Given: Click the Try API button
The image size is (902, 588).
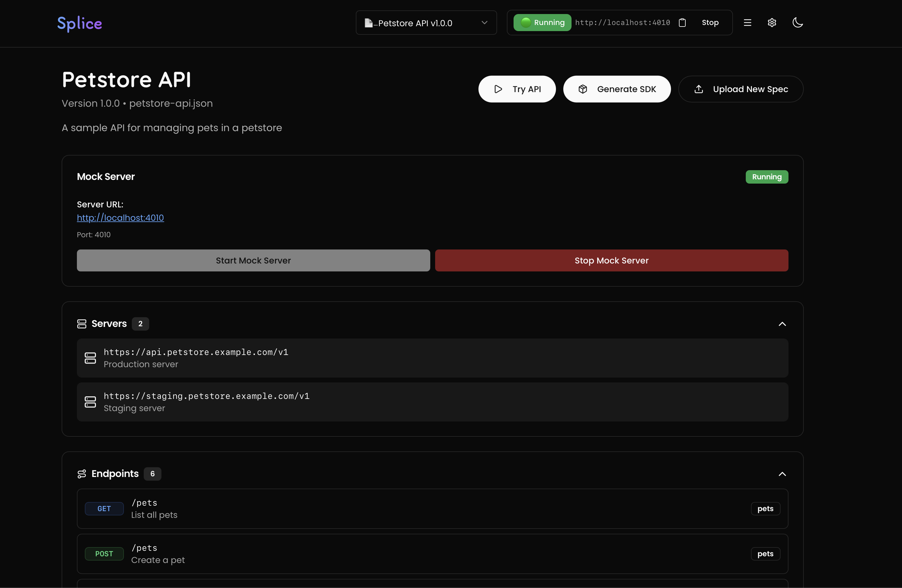Looking at the screenshot, I should coord(517,89).
